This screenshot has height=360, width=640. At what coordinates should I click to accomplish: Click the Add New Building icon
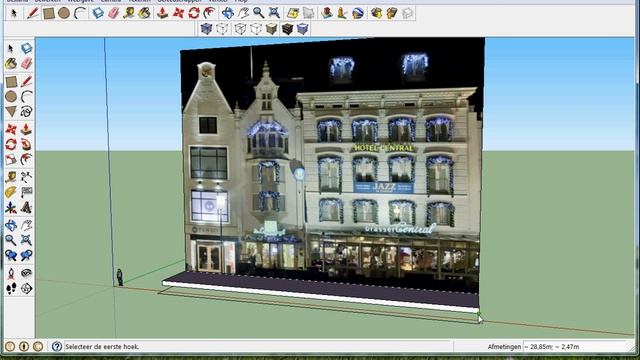point(327,13)
